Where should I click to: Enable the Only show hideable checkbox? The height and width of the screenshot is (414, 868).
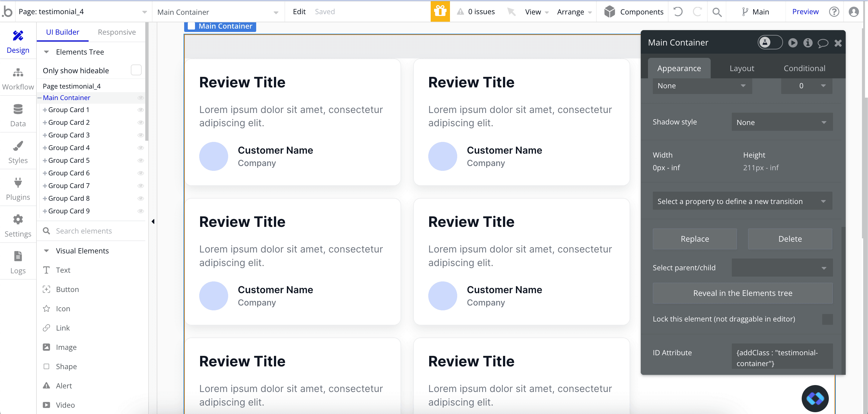coord(136,70)
